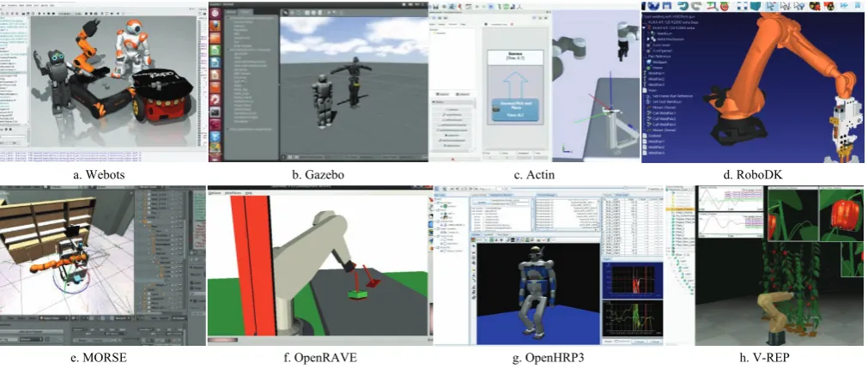Click RoboDK's radiation collision check icon
Viewport: 868px width, 369px height.
(815, 5)
